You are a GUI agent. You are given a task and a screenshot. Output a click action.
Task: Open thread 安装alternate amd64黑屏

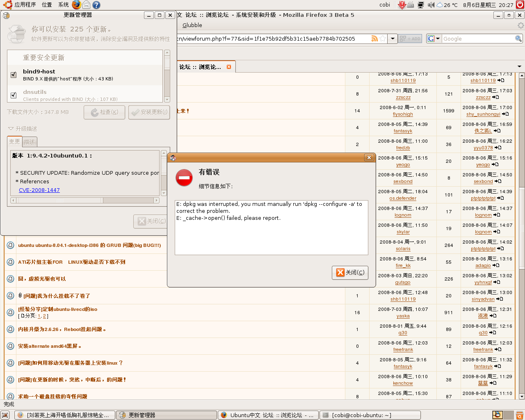pyautogui.click(x=50, y=346)
